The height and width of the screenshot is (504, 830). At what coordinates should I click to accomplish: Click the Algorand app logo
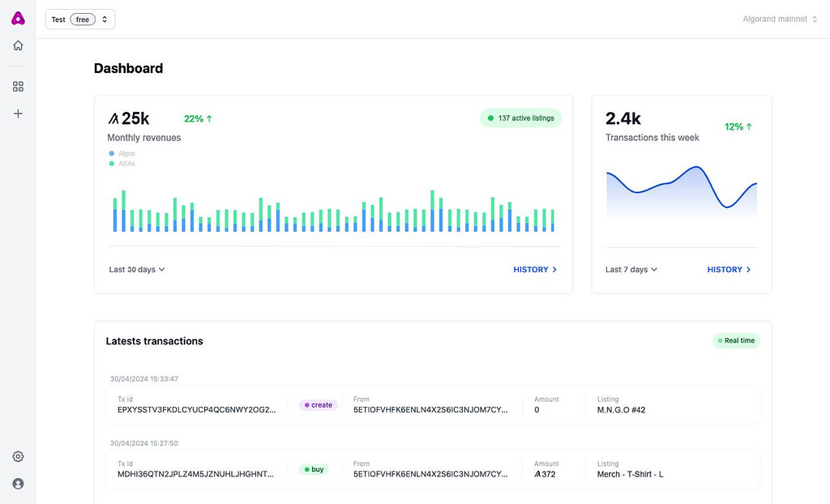(18, 17)
